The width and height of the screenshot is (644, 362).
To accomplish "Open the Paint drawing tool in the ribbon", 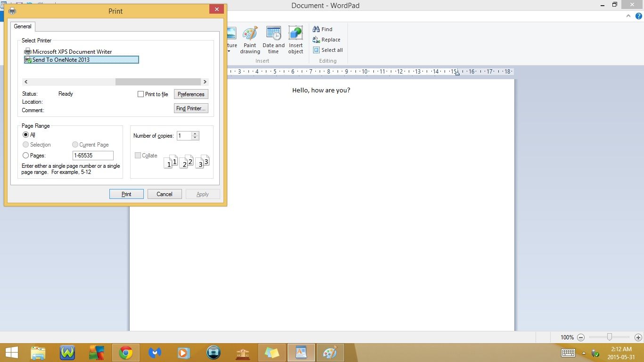I will (250, 40).
